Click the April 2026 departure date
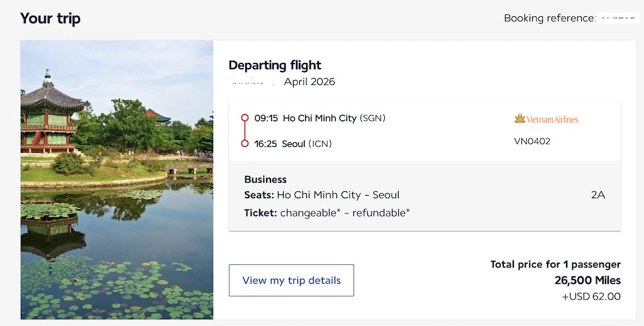The height and width of the screenshot is (326, 644). tap(309, 82)
